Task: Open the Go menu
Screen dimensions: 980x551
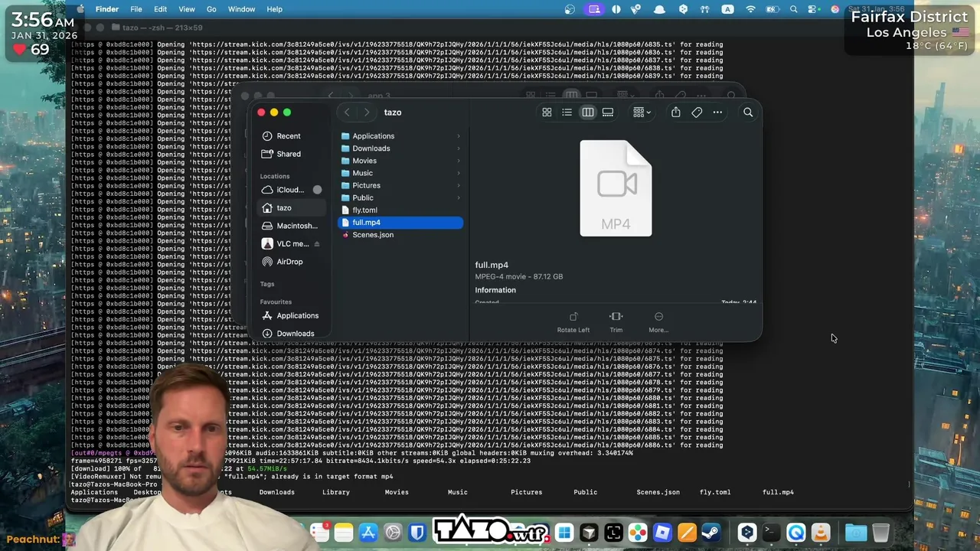Action: pos(211,9)
